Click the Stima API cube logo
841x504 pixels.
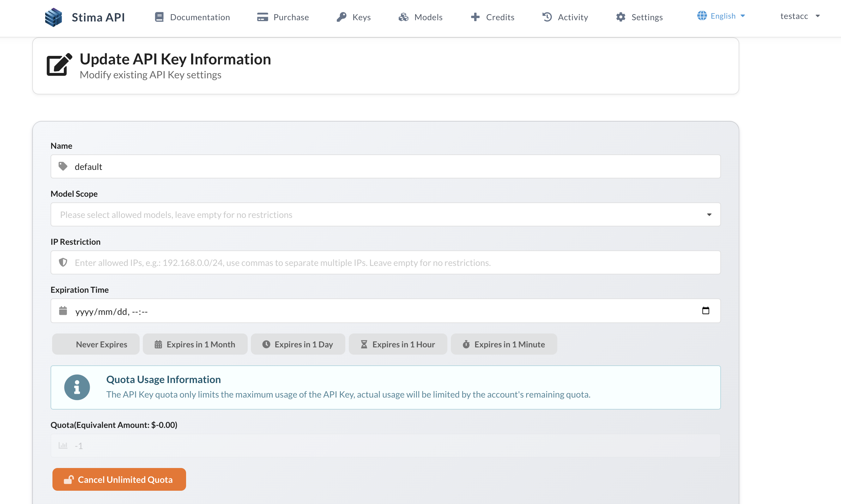pos(53,17)
